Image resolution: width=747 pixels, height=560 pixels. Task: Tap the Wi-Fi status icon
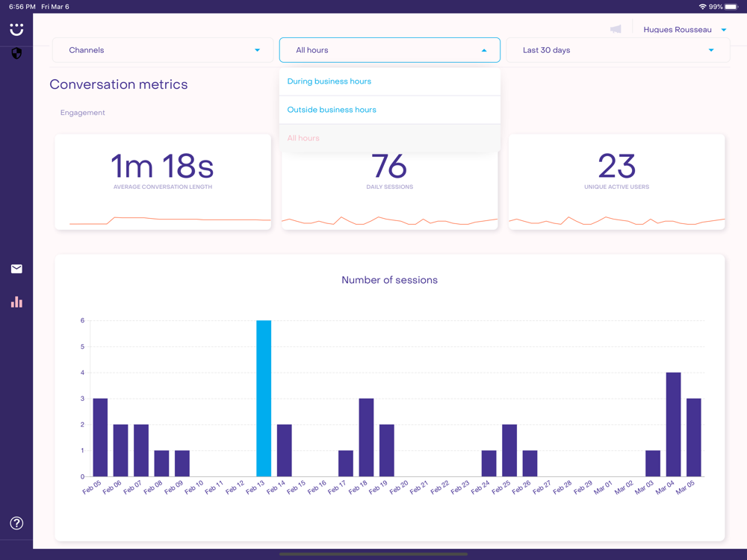pyautogui.click(x=702, y=7)
